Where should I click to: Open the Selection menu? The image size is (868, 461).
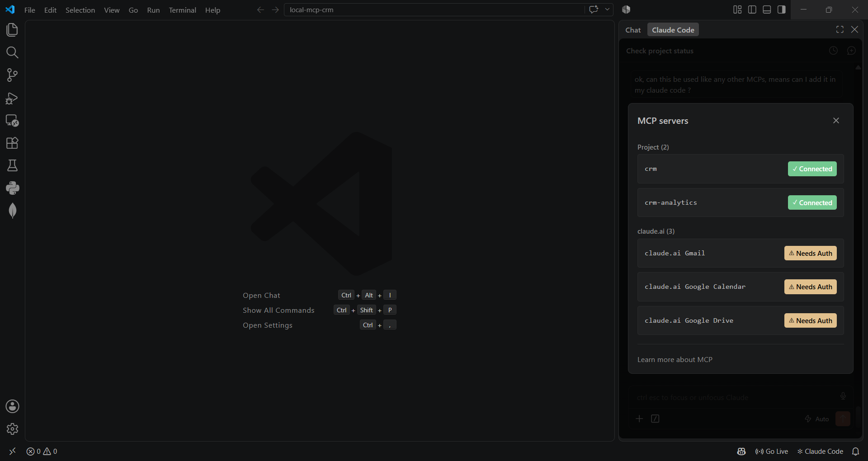pyautogui.click(x=80, y=10)
